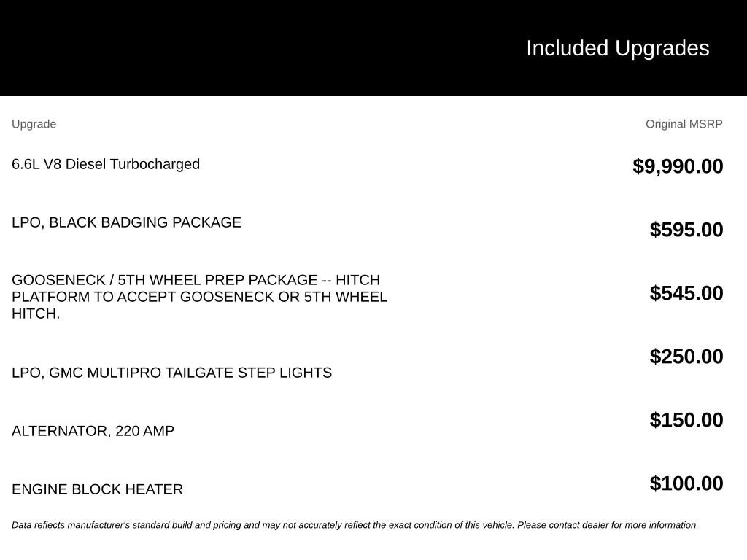Screen dimensions: 747x560
Task: Select the Gooseneck / 5th Wheel Prep Package text
Action: (x=199, y=297)
